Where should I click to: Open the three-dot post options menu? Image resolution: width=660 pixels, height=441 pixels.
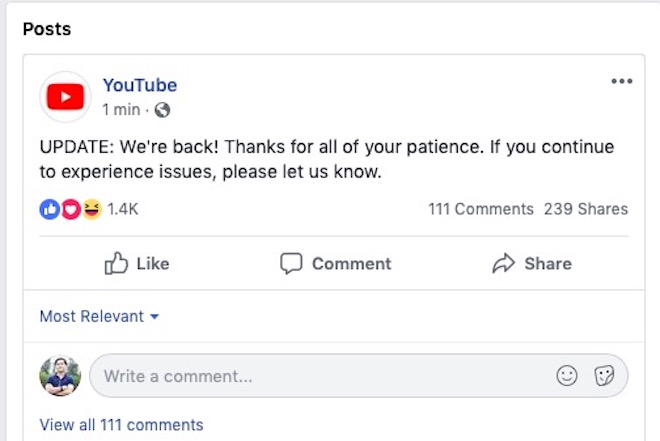click(622, 82)
